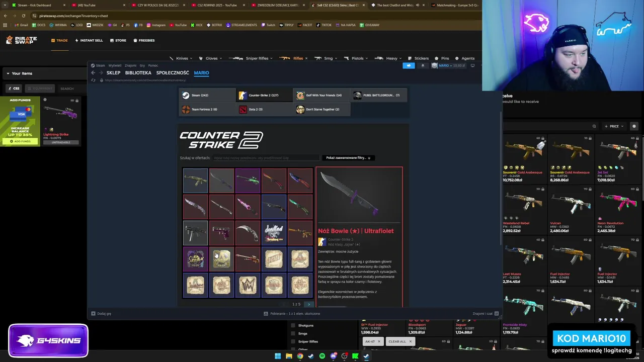
Task: Click the ADD FUNDS button
Action: point(20,141)
